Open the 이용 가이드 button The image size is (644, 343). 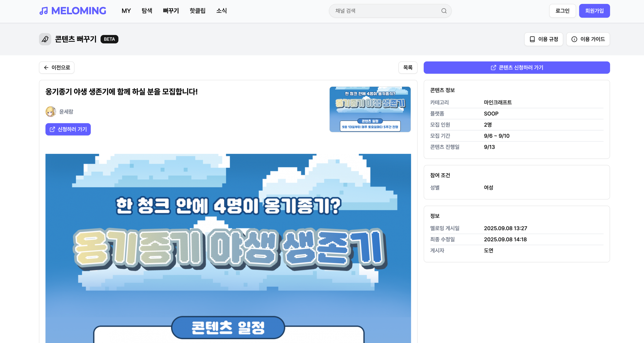point(588,39)
